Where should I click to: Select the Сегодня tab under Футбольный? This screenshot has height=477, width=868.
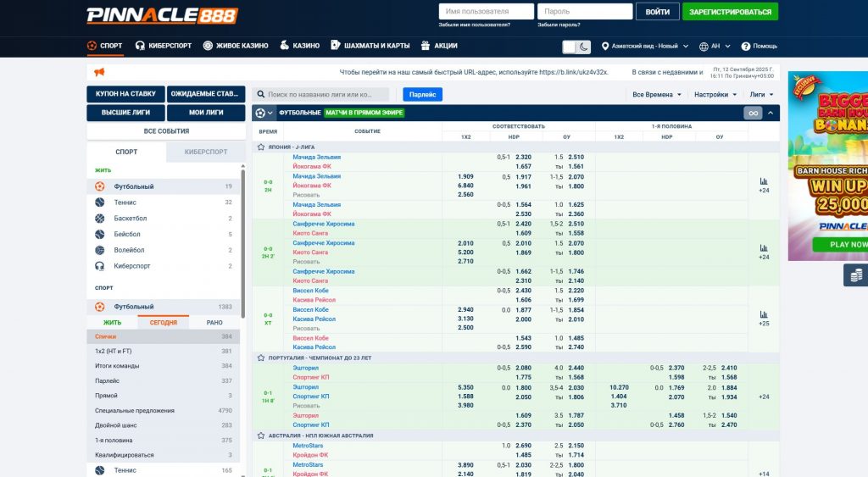164,323
